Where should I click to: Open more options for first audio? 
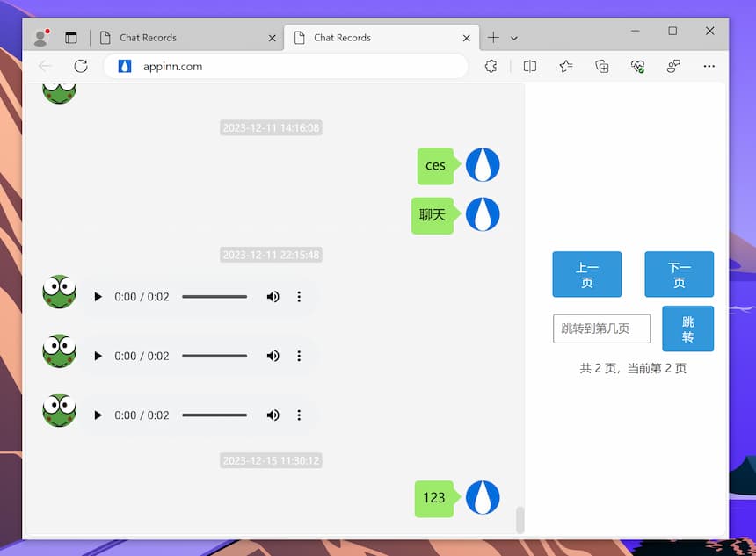(x=299, y=297)
